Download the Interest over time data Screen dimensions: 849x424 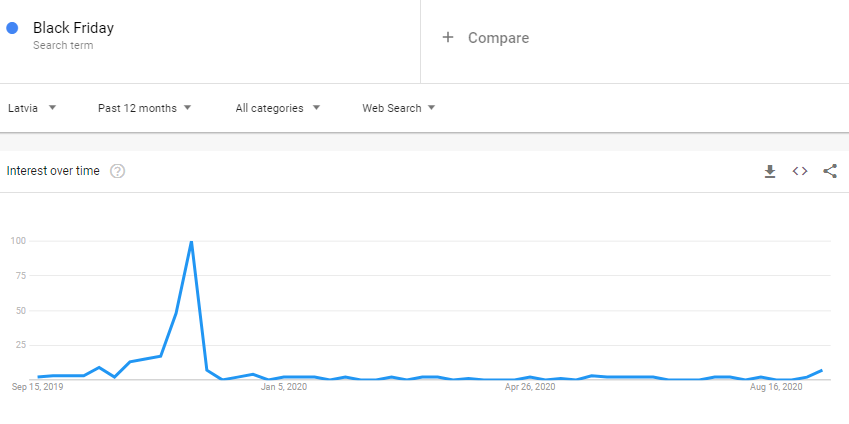tap(769, 172)
